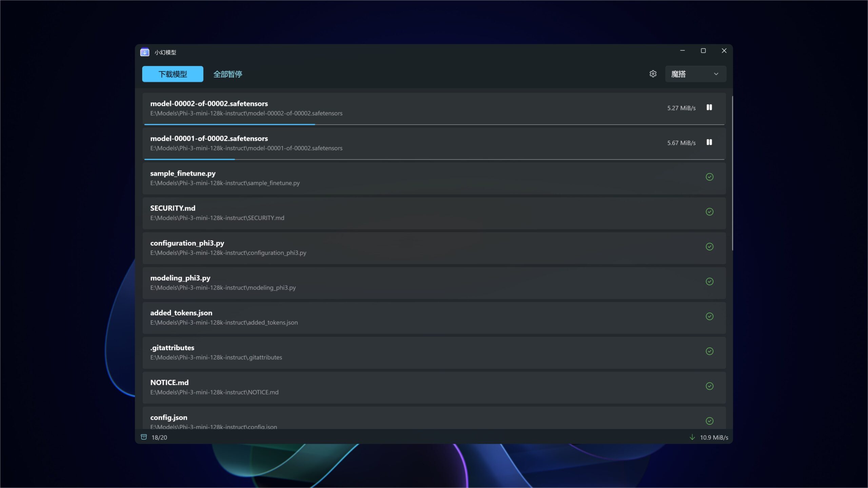This screenshot has width=868, height=488.
Task: Expand the source list using the chevron arrow
Action: point(716,74)
